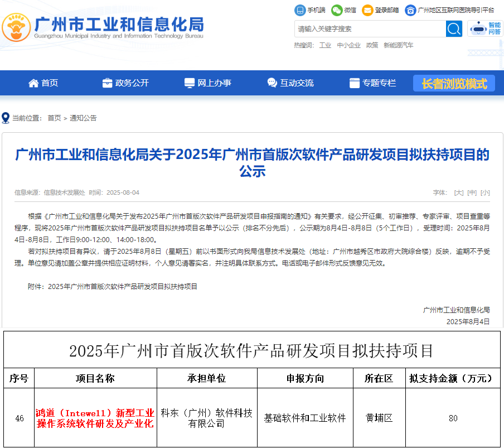Select hot search term 政策
The image size is (504, 448).
[x=372, y=45]
